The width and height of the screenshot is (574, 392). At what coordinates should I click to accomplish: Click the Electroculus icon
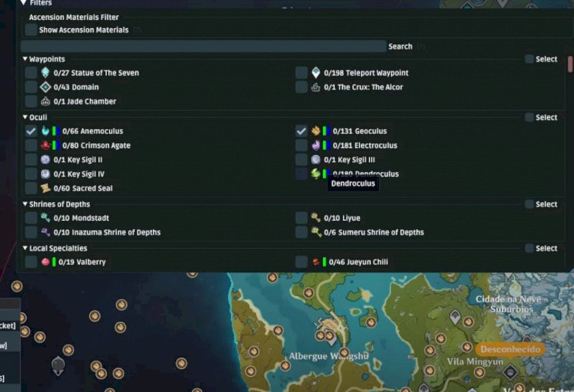click(316, 145)
